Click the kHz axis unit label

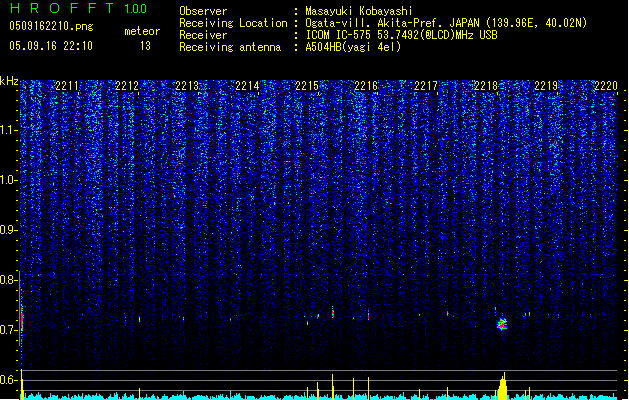tap(9, 81)
